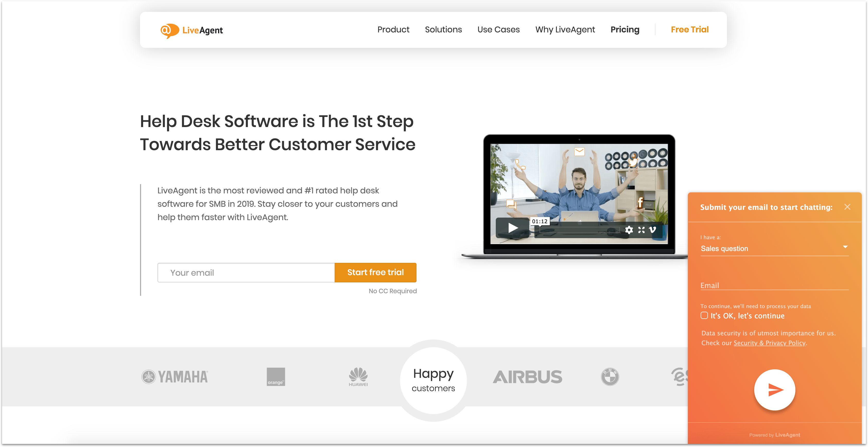Screen dimensions: 868x447
Task: Click the 01:12 video duration label
Action: (540, 221)
